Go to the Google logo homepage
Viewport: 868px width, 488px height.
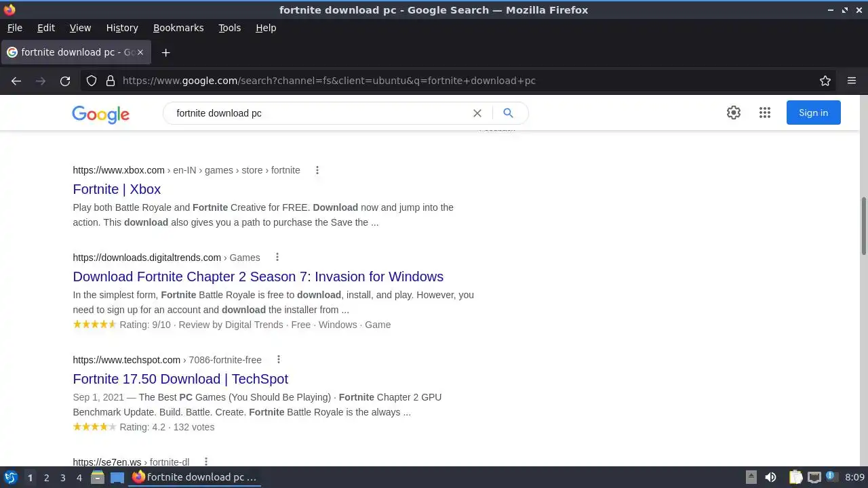(x=100, y=114)
